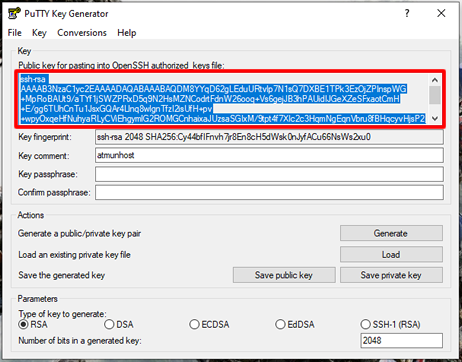The height and width of the screenshot is (362, 462).
Task: Click the public key scrollbar up arrow
Action: tap(435, 80)
